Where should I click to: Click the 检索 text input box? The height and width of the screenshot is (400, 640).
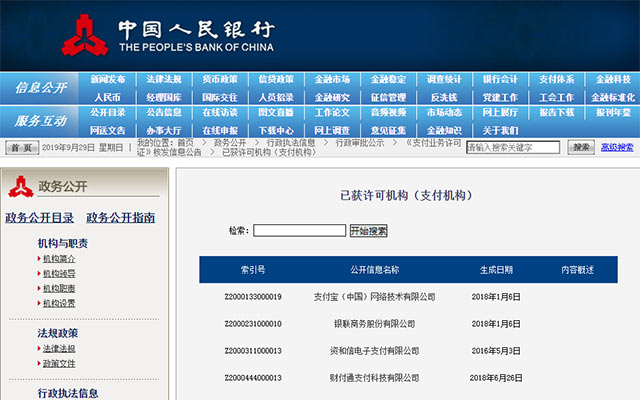click(299, 231)
